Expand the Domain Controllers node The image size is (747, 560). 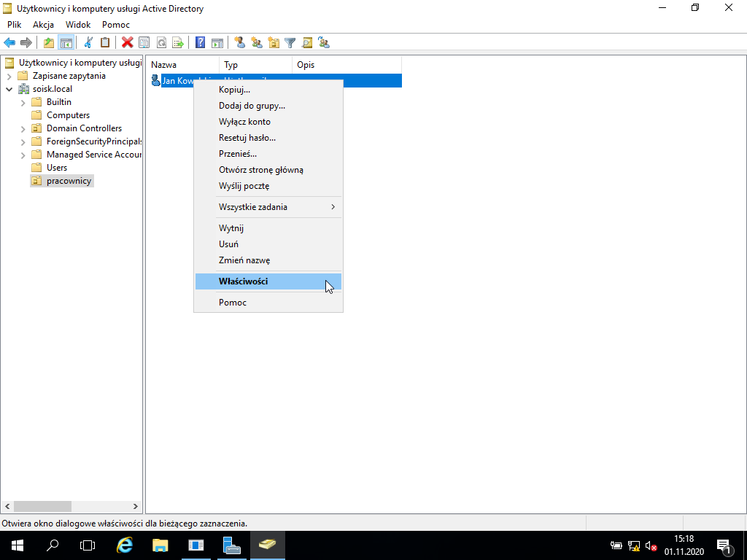point(23,128)
